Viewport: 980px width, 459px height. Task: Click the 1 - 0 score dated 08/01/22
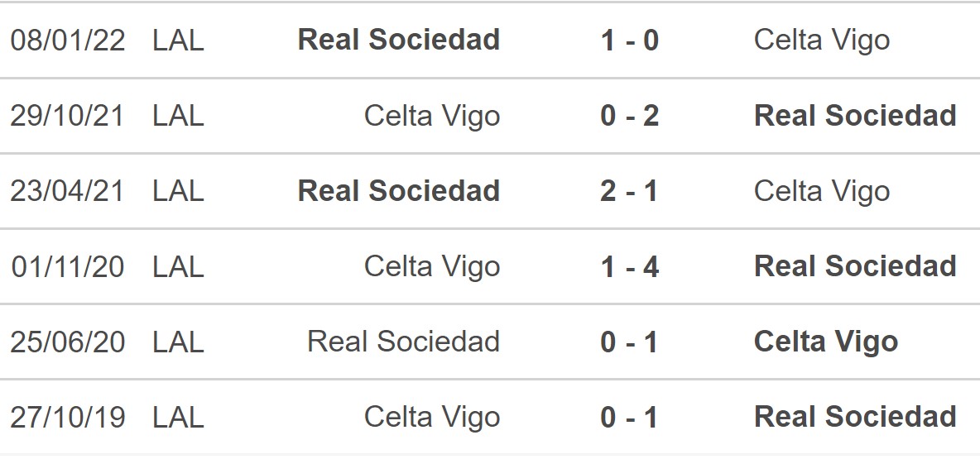click(x=629, y=40)
